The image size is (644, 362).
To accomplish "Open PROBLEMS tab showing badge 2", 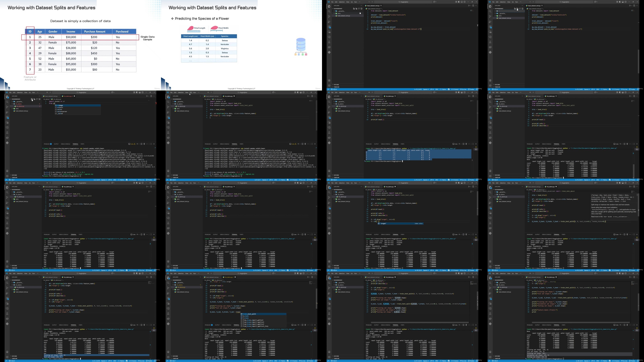I will click(x=47, y=144).
